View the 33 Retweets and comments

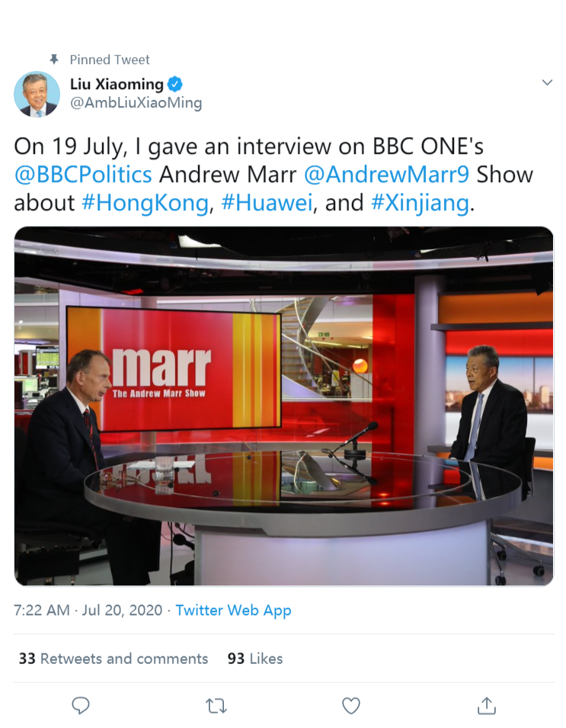(114, 659)
